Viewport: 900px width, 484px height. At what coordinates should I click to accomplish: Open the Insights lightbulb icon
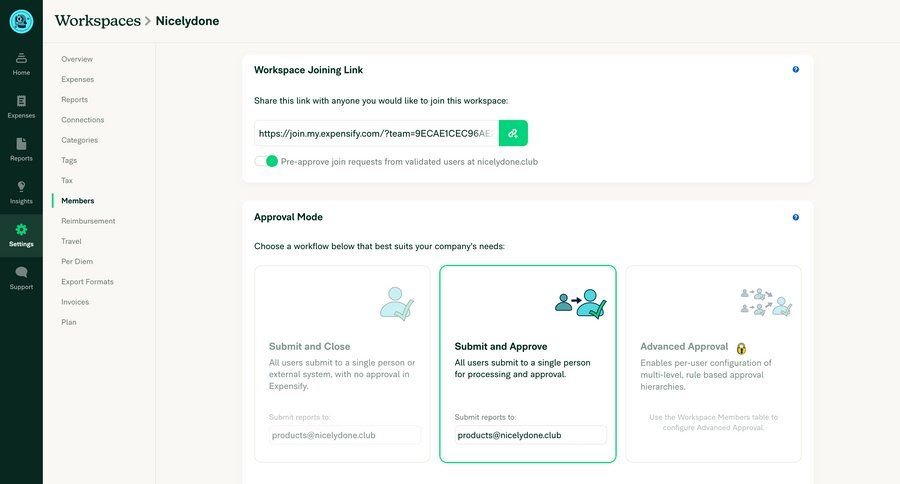tap(21, 187)
